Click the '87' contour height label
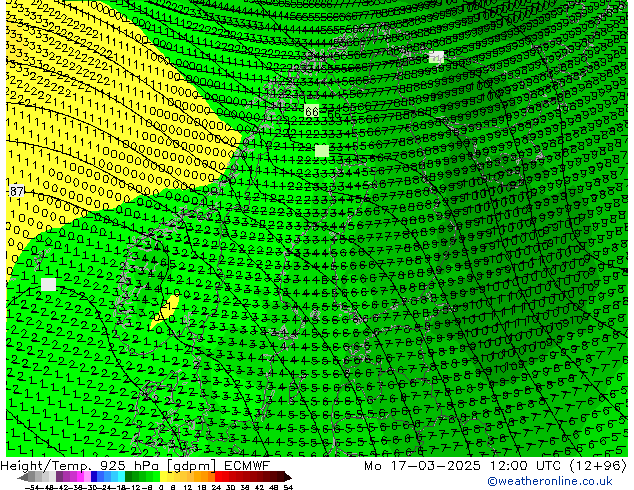The width and height of the screenshot is (634, 490). click(16, 191)
